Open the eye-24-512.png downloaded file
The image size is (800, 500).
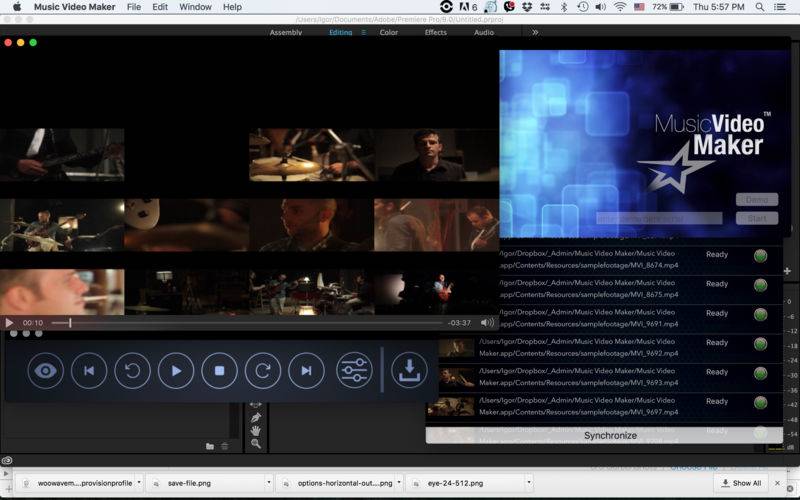pos(455,483)
